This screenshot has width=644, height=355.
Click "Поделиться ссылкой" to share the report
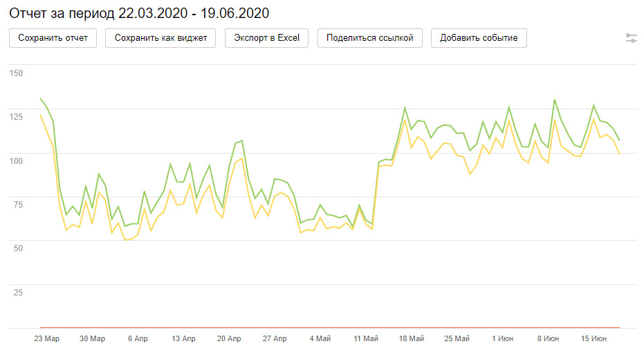[369, 38]
